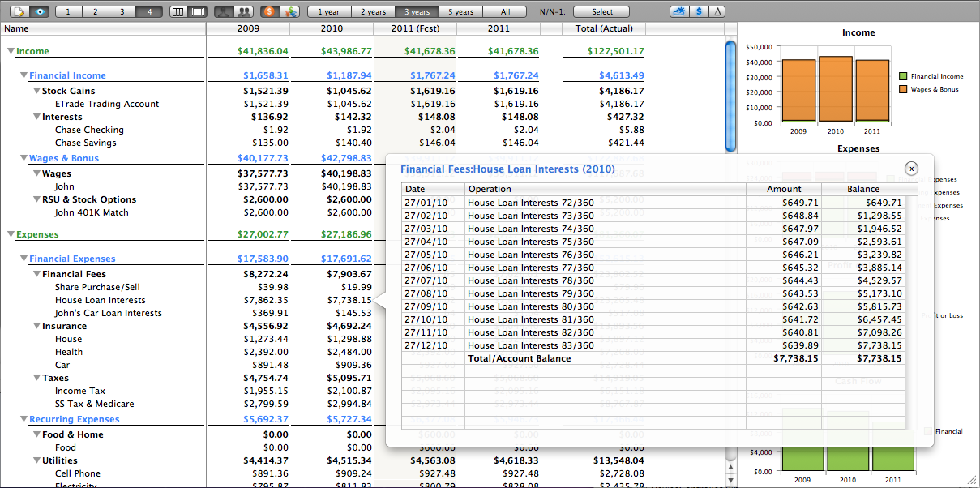Click the multi-currency symbols icon
This screenshot has width=980, height=488.
289,12
